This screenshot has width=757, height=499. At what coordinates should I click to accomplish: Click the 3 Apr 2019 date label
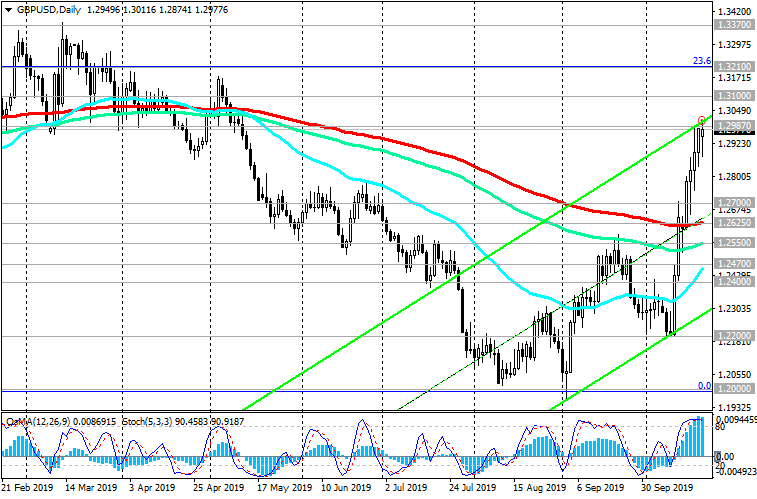(152, 487)
